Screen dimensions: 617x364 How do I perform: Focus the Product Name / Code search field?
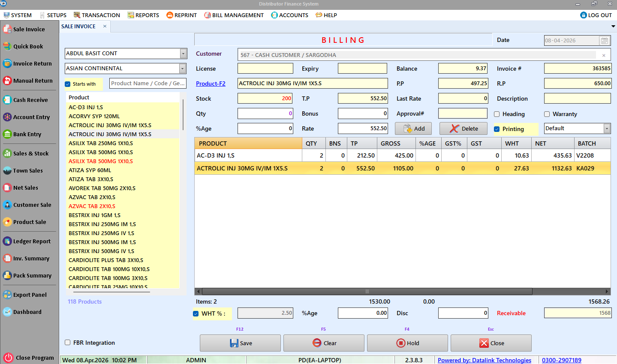(x=148, y=84)
